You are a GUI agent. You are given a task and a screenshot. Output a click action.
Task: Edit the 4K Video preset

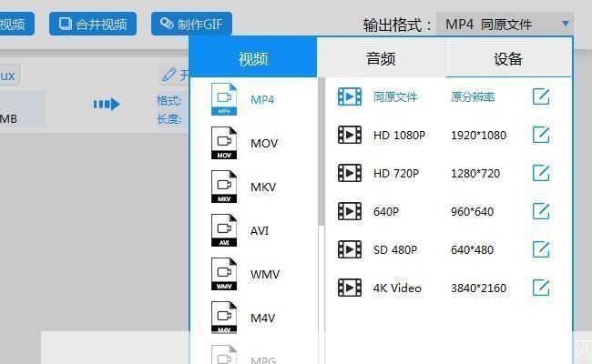tap(541, 288)
